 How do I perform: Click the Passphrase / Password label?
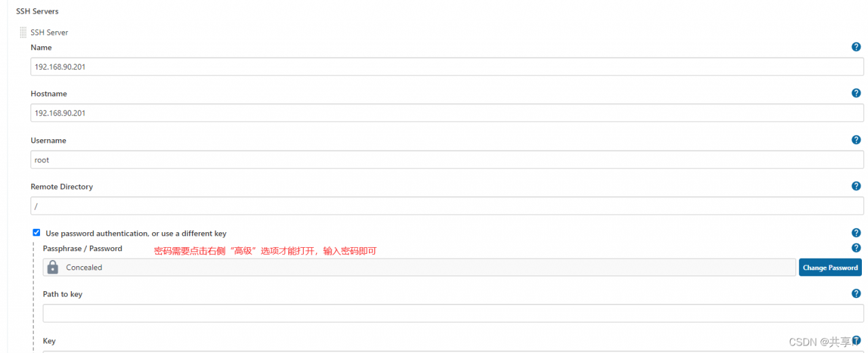(83, 248)
